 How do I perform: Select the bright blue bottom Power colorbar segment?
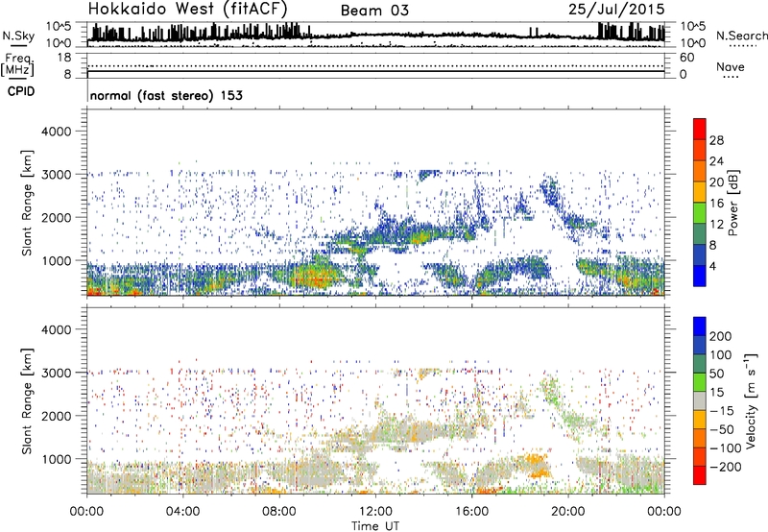[x=700, y=276]
